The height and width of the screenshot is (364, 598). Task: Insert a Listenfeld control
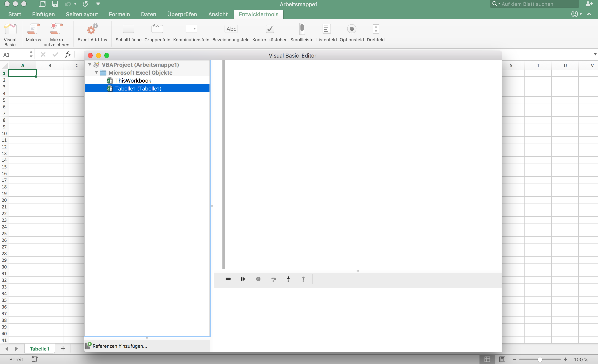tap(326, 29)
